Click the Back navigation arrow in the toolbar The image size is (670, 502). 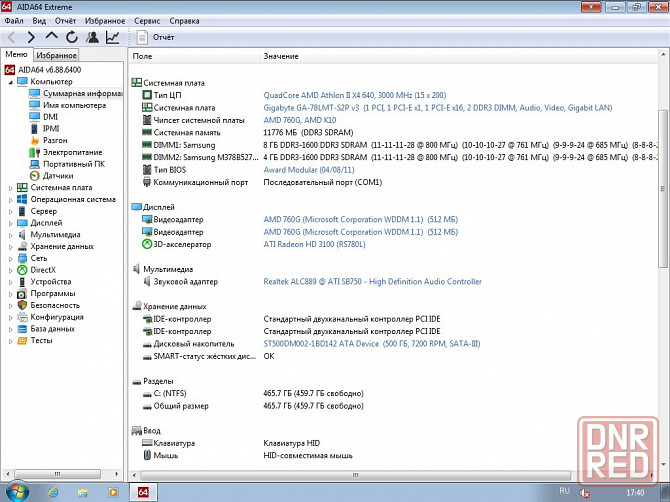tap(12, 38)
